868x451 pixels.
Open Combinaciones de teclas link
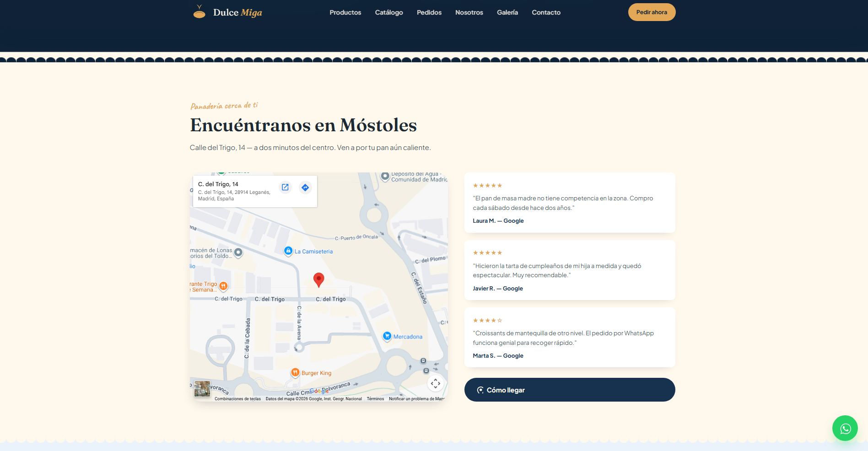click(x=237, y=399)
